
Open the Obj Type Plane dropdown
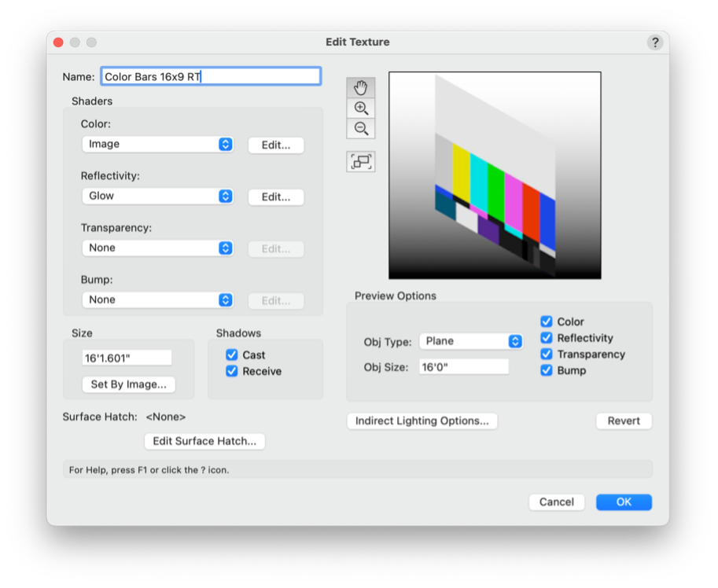(470, 341)
